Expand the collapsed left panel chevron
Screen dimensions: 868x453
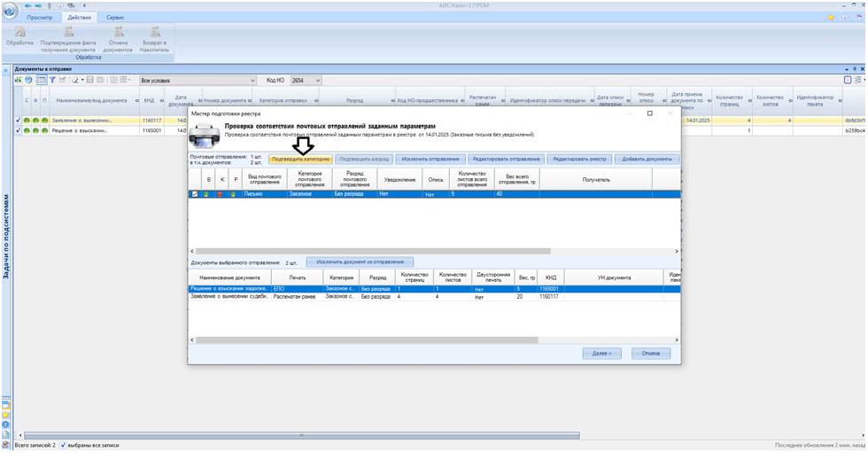(x=5, y=69)
